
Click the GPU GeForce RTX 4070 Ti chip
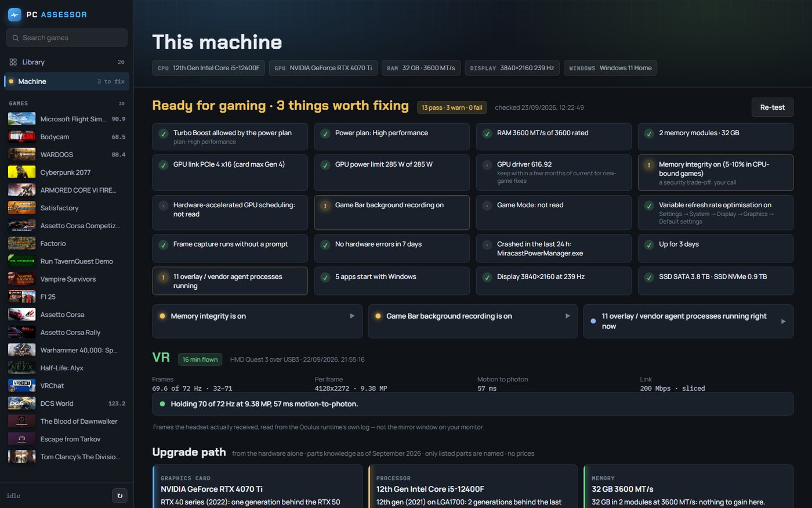point(323,68)
